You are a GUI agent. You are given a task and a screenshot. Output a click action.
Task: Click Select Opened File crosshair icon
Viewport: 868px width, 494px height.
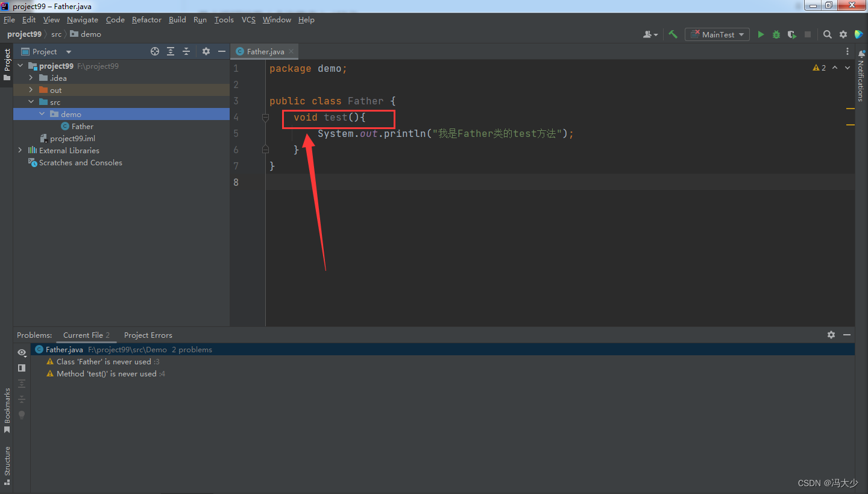155,51
